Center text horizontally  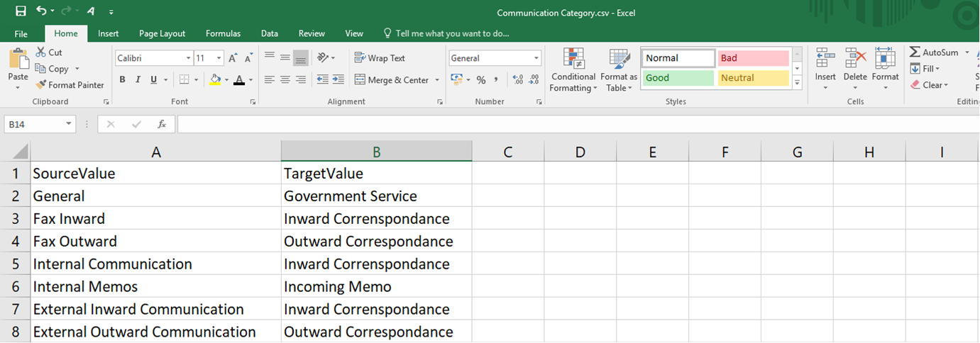click(x=285, y=80)
